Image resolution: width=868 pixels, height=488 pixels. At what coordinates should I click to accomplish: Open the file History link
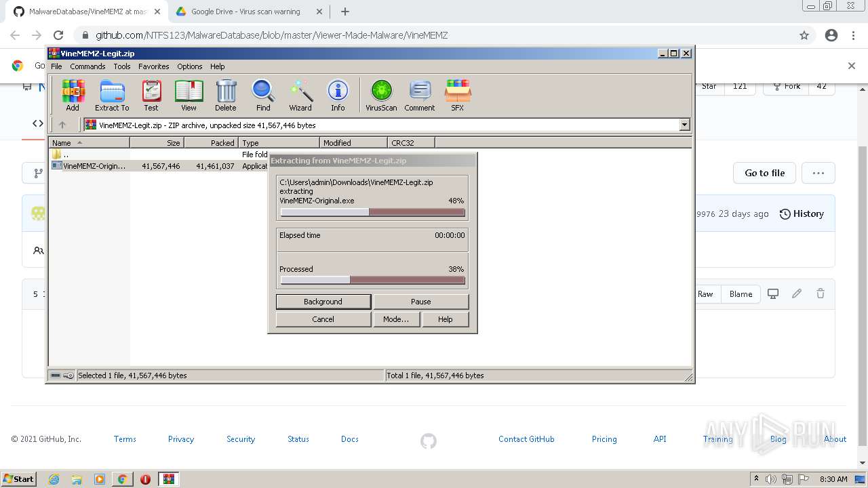(802, 213)
